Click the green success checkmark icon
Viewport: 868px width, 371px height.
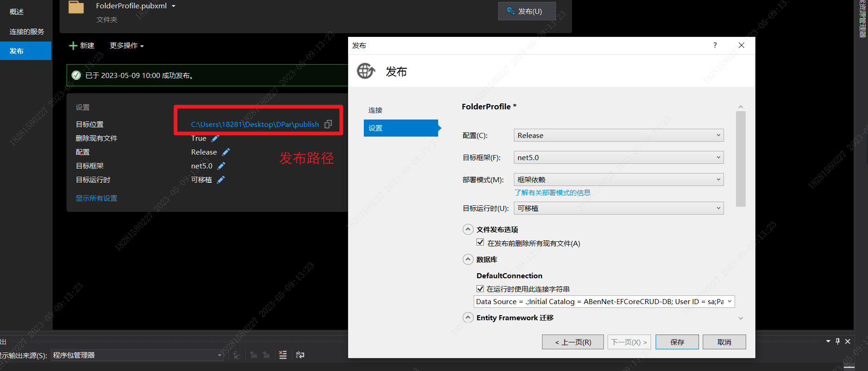coord(76,75)
